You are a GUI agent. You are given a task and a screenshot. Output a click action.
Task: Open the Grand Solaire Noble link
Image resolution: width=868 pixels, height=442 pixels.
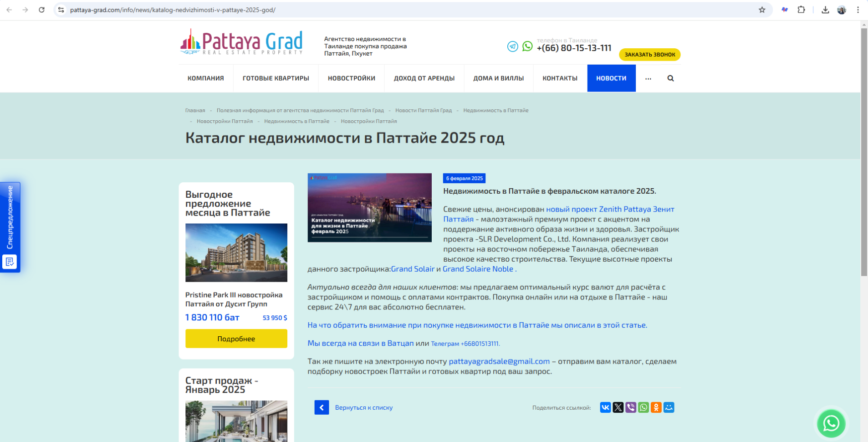478,269
